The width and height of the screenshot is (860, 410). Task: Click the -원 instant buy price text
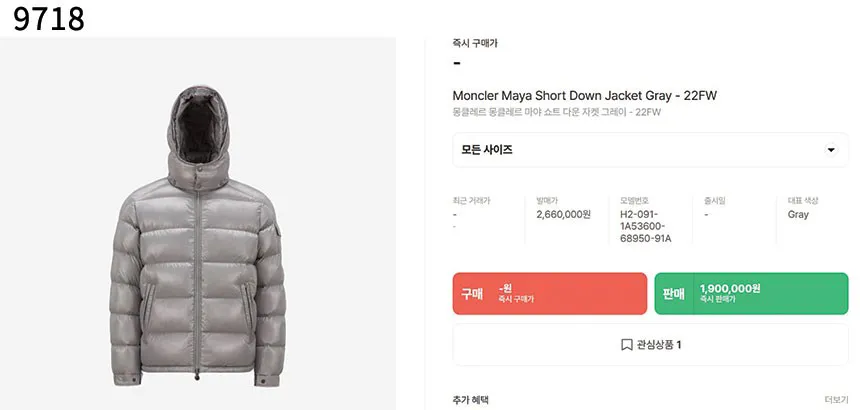coord(505,288)
